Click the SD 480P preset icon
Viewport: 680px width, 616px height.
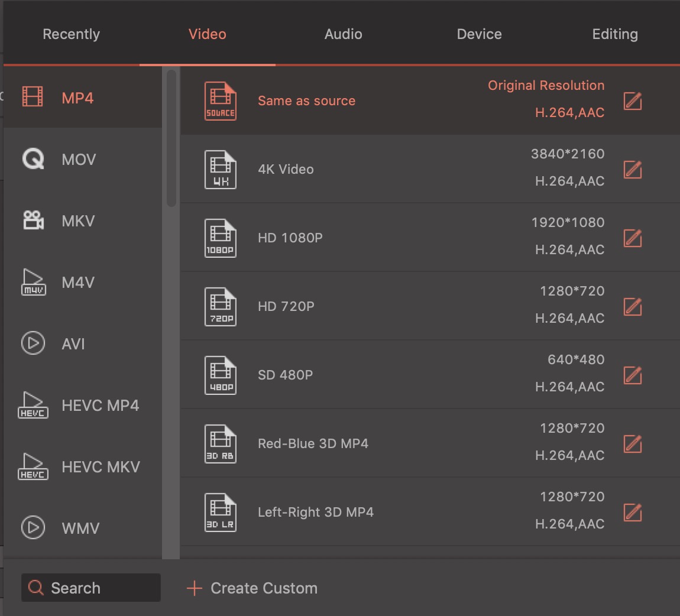coord(221,375)
